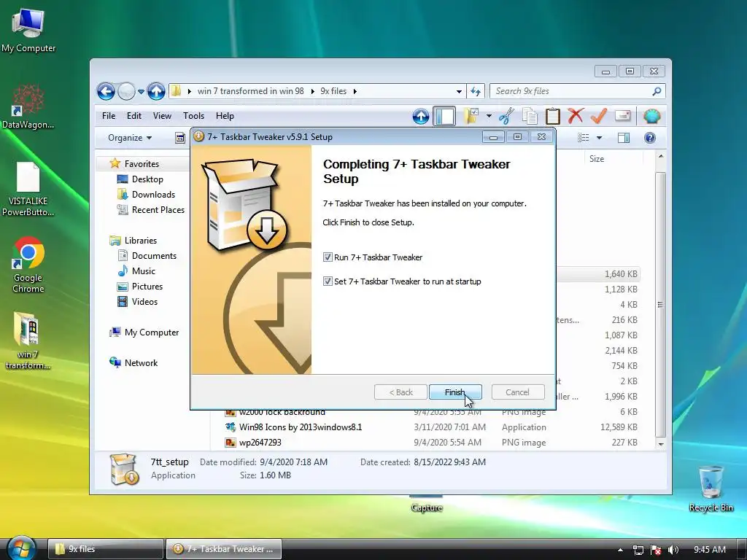Click the Back button in Setup

(400, 392)
